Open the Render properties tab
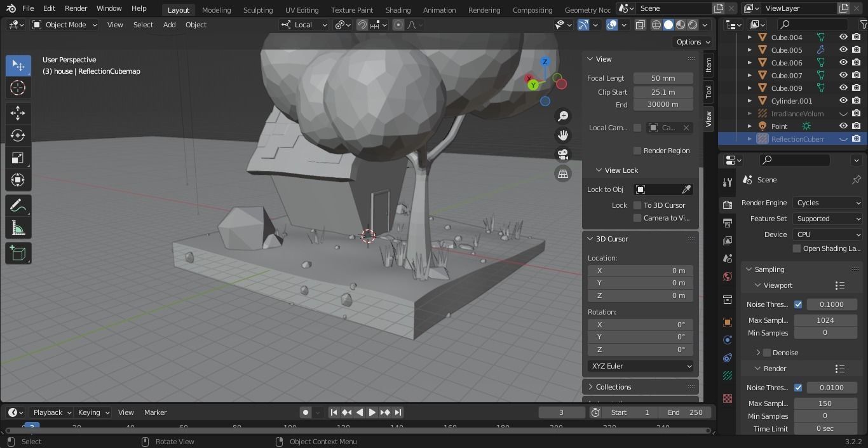Image resolution: width=868 pixels, height=448 pixels. pos(728,205)
